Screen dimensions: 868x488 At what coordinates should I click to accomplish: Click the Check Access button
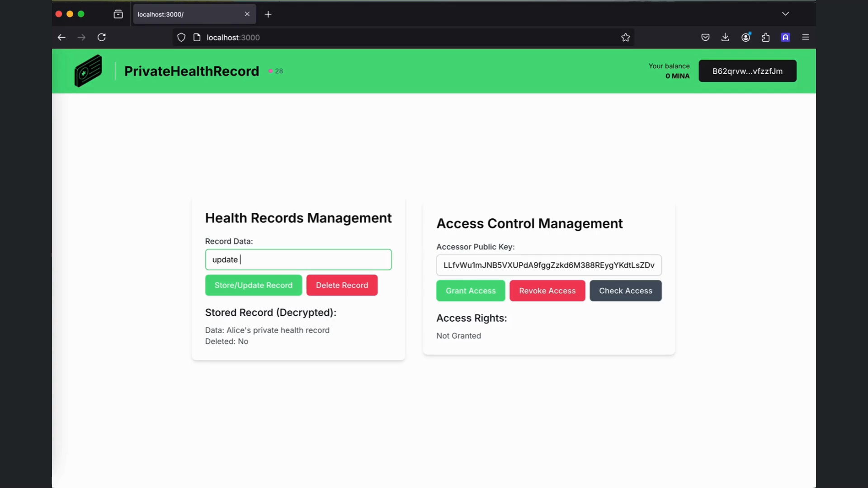coord(626,291)
